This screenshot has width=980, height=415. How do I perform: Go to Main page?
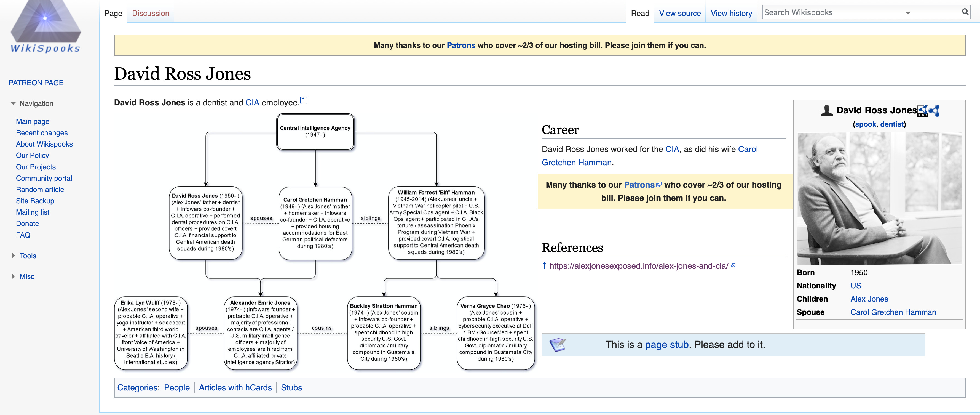click(33, 121)
